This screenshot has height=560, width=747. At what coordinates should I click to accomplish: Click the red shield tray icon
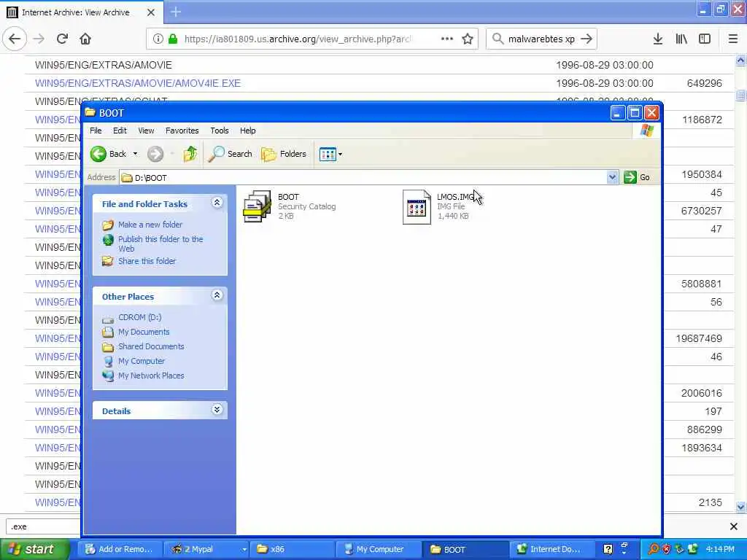click(x=667, y=549)
